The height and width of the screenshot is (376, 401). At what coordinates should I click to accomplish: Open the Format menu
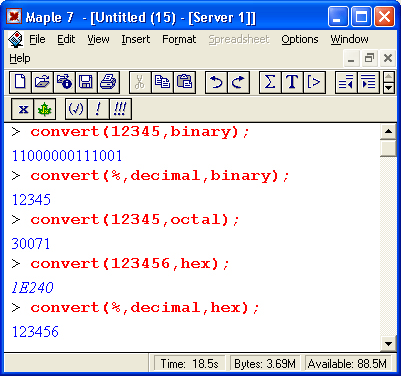[x=179, y=39]
